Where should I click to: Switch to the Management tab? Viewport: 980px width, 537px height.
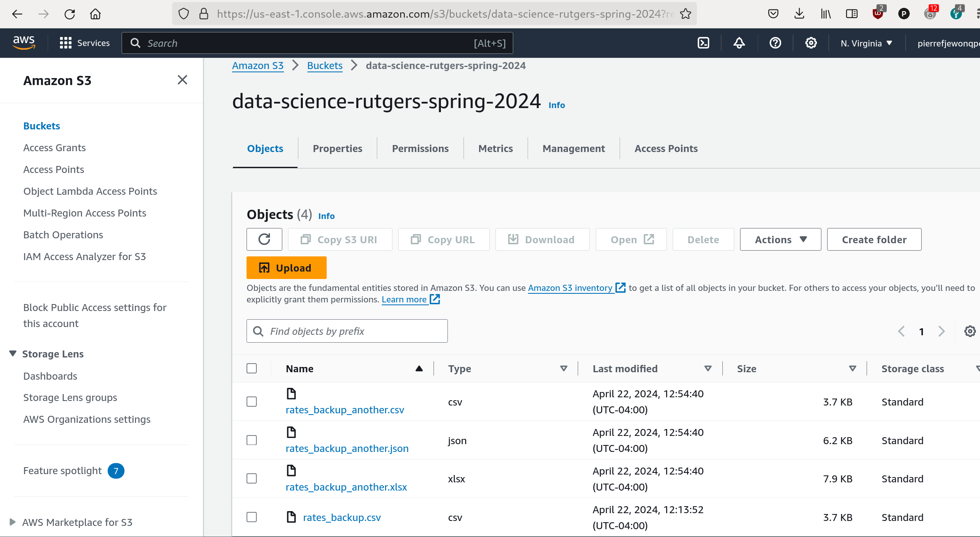574,148
